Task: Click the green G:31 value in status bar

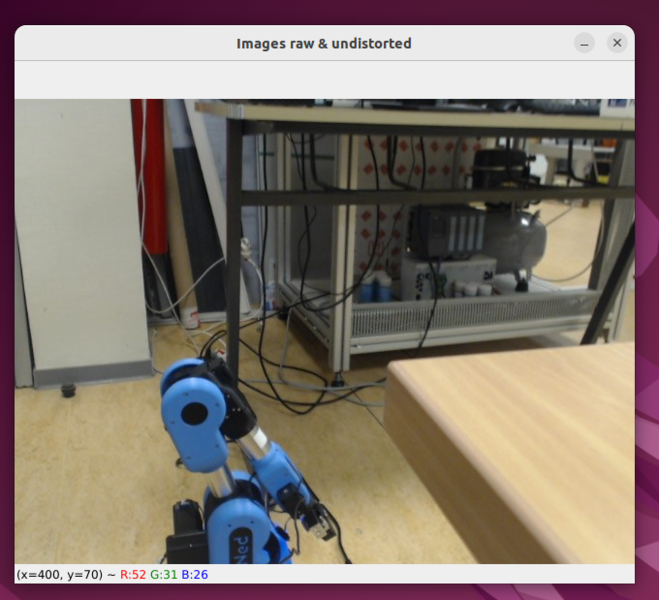Action: [x=163, y=574]
